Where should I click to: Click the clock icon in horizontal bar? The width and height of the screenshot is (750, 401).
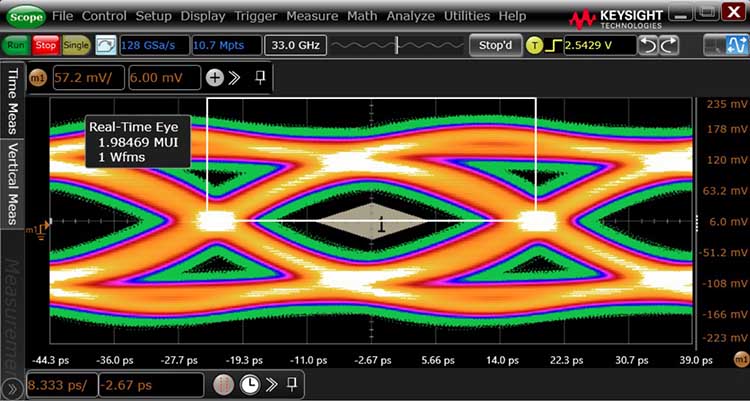click(250, 384)
